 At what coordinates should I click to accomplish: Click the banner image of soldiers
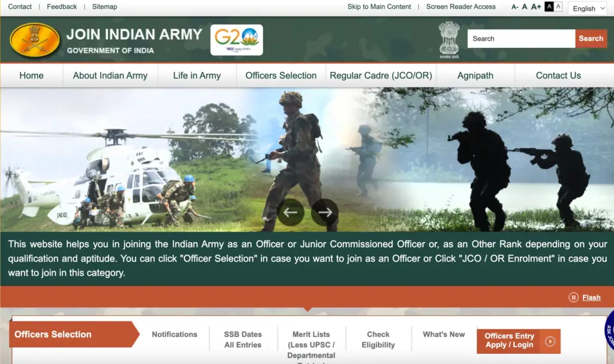point(307,159)
